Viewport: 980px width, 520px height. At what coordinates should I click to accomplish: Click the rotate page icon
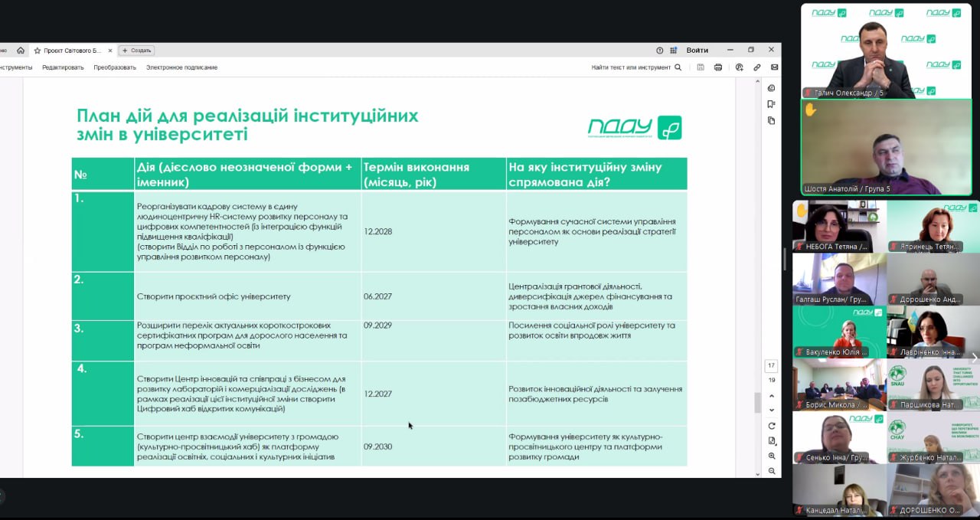pyautogui.click(x=771, y=426)
